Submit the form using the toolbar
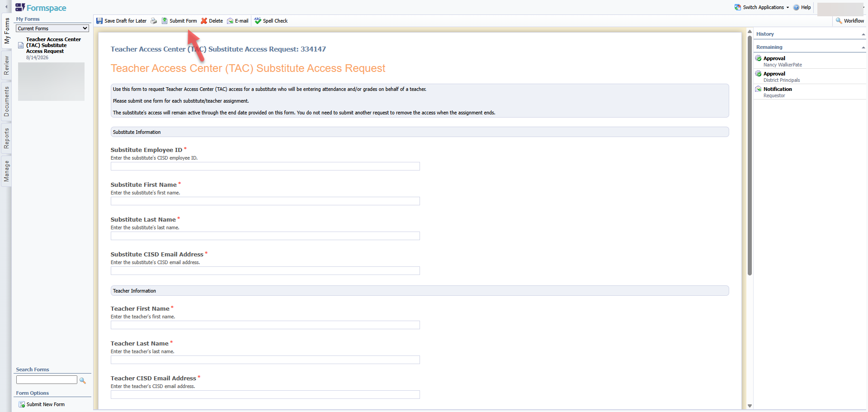This screenshot has width=868, height=412. [179, 21]
